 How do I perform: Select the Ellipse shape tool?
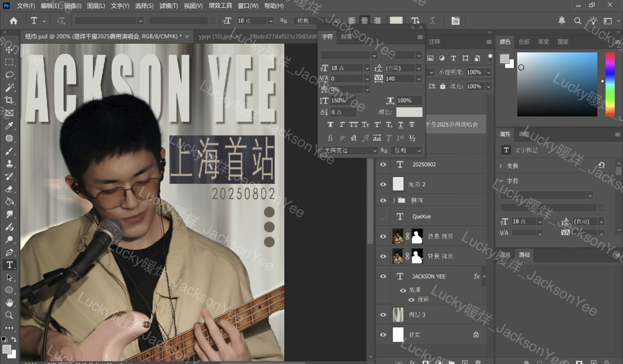pos(9,290)
